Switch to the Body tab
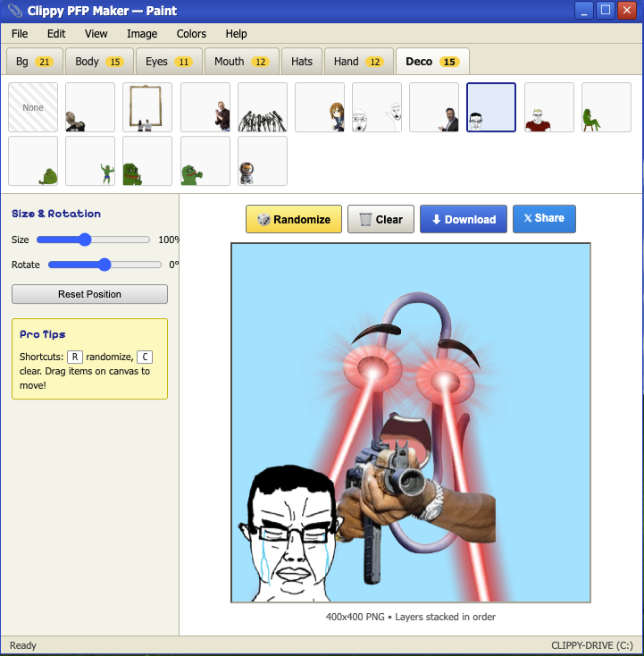The image size is (644, 656). (99, 62)
